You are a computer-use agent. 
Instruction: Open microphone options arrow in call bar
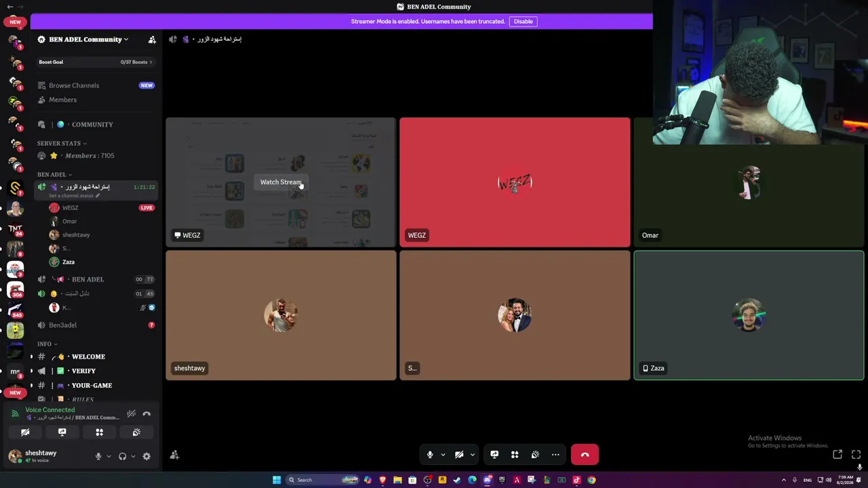[x=443, y=455]
